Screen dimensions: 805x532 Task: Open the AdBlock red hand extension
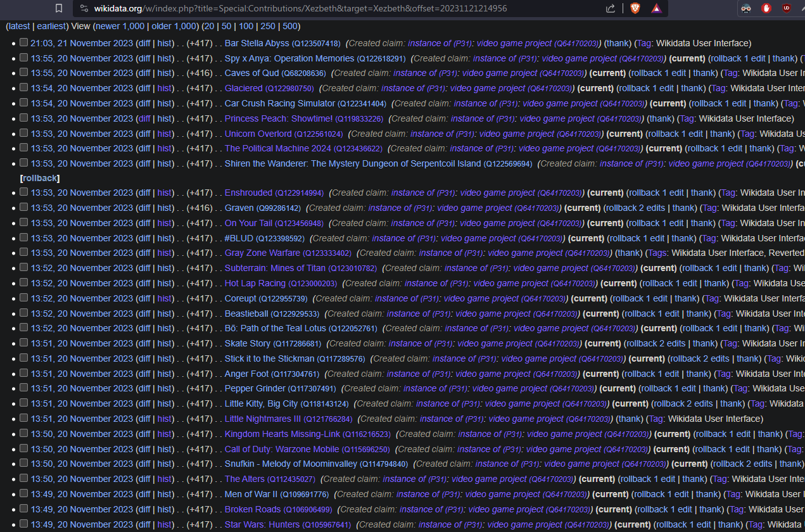point(766,8)
